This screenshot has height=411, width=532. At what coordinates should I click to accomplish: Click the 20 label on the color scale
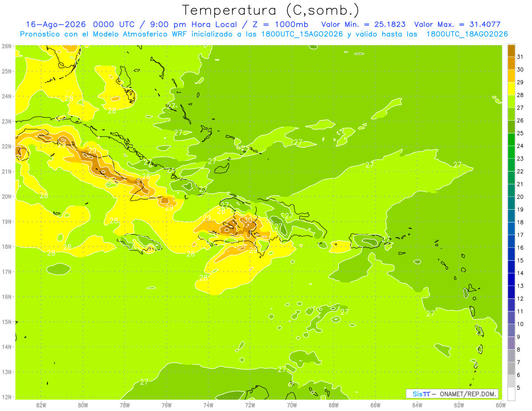(x=520, y=197)
